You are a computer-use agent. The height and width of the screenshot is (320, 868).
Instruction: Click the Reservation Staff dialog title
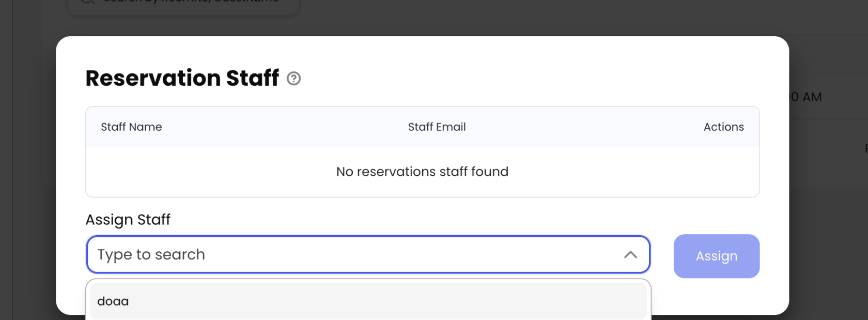(x=182, y=79)
